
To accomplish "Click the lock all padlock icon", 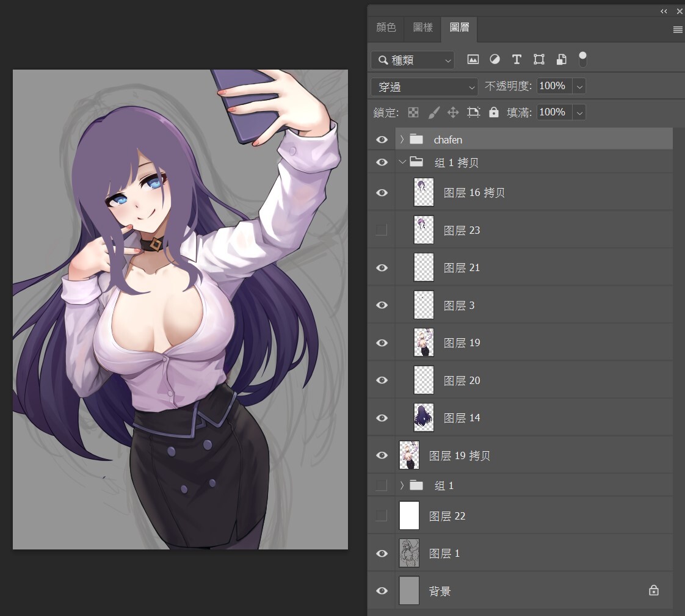I will point(494,112).
